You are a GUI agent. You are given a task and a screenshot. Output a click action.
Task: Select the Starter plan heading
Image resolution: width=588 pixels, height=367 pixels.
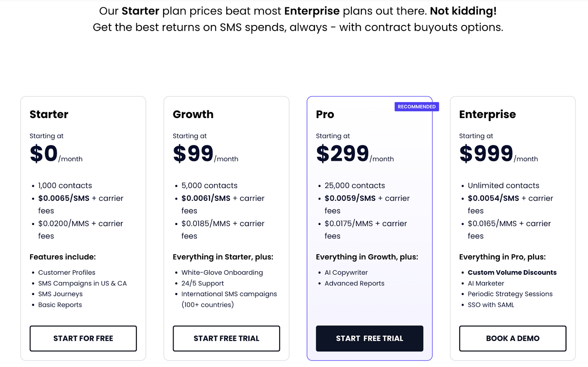49,114
